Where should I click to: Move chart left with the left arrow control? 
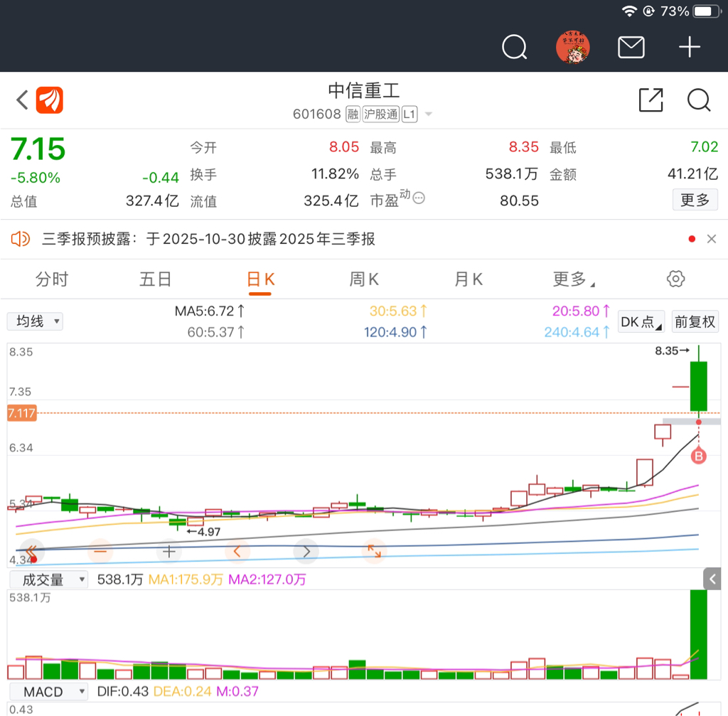pos(237,552)
